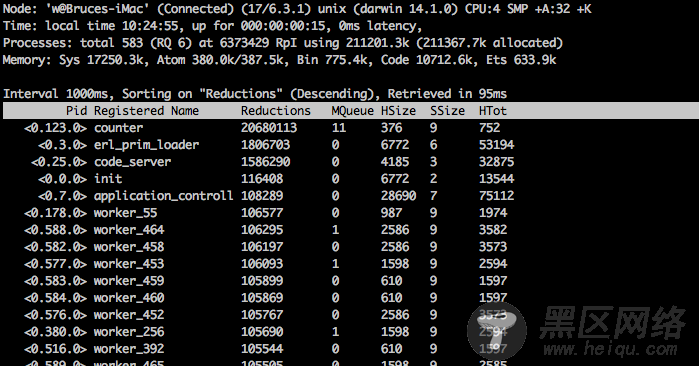Click the Pid column header
The height and width of the screenshot is (366, 699).
point(77,111)
